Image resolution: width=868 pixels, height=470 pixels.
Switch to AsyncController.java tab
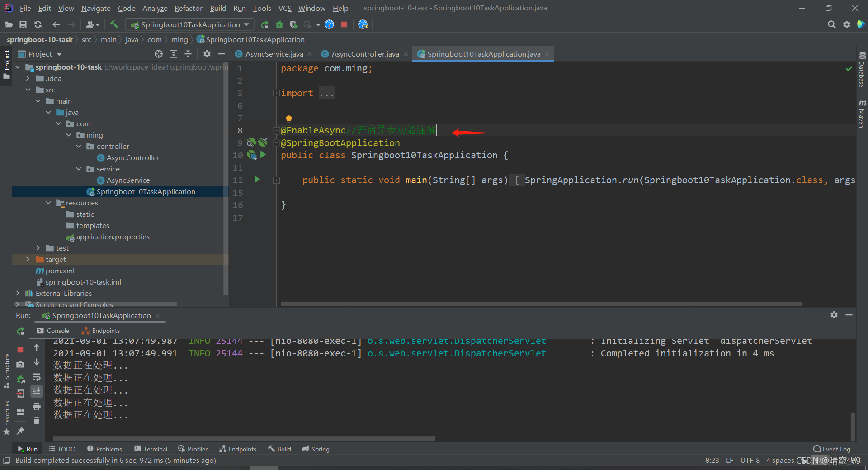364,54
